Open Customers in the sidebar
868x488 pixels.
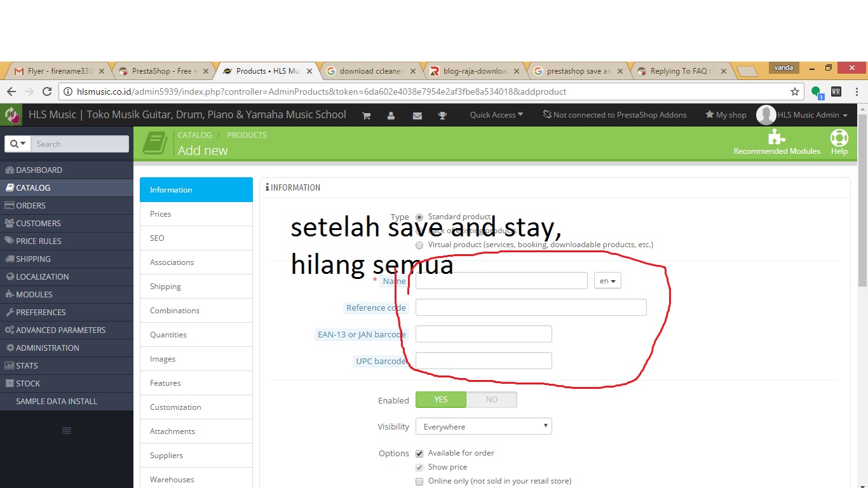pyautogui.click(x=67, y=223)
